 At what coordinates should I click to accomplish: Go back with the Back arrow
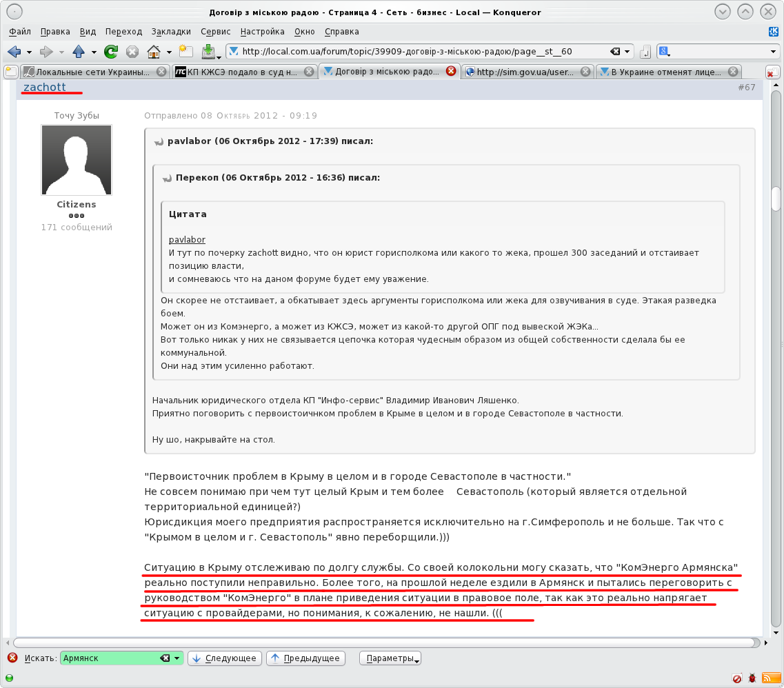(x=14, y=52)
